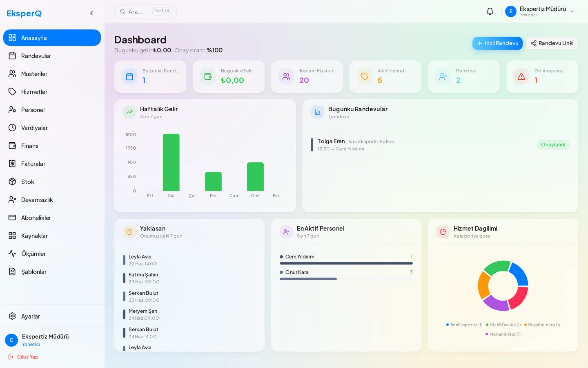Go to the Randevular menu item
This screenshot has width=588, height=368.
52,56
